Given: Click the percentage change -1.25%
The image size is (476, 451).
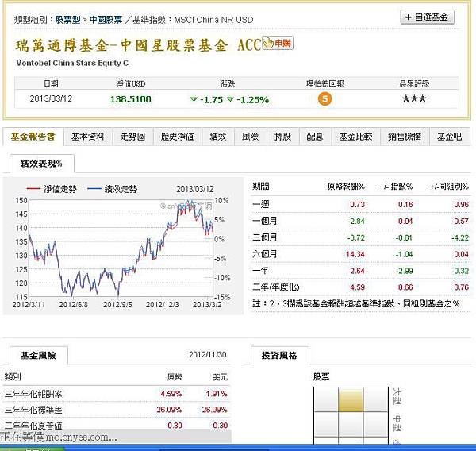Looking at the screenshot, I should (x=253, y=100).
